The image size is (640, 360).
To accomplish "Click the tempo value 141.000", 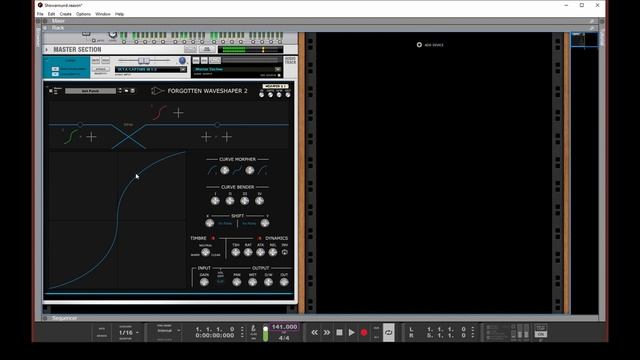I will [284, 327].
